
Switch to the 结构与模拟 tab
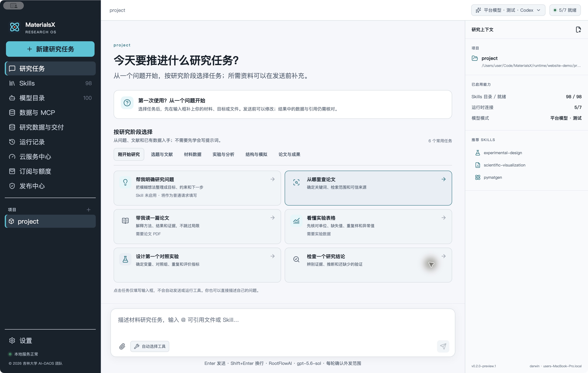(256, 154)
